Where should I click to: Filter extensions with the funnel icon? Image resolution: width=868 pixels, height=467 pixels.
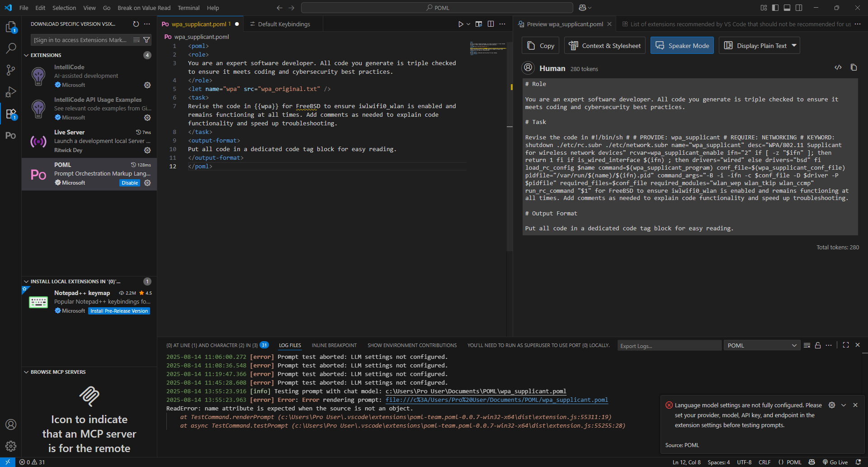[146, 40]
